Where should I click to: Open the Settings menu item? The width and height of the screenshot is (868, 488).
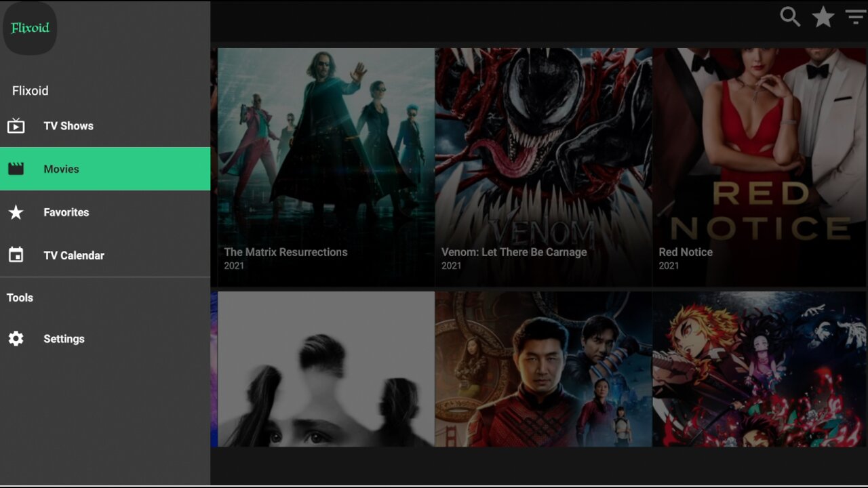pyautogui.click(x=105, y=339)
